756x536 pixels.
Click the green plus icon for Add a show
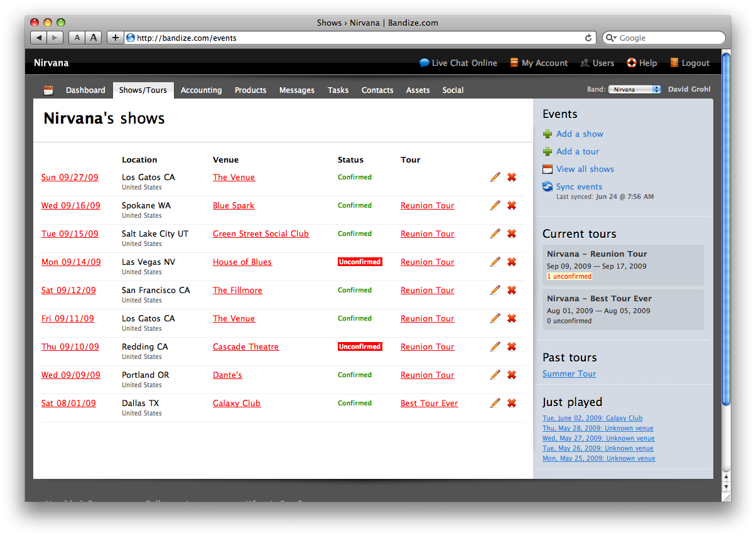[x=548, y=134]
